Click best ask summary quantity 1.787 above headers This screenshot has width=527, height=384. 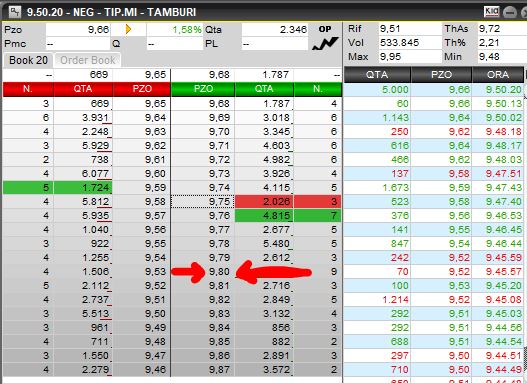(x=264, y=75)
